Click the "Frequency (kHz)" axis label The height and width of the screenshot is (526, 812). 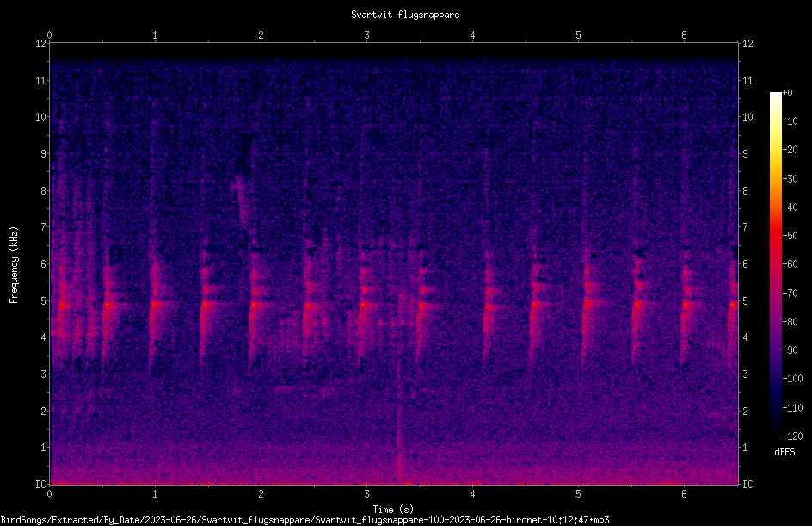[14, 264]
